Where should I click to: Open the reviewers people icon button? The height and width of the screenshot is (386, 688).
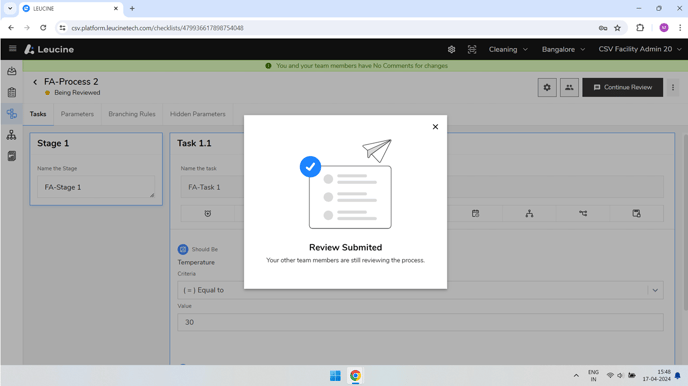569,87
